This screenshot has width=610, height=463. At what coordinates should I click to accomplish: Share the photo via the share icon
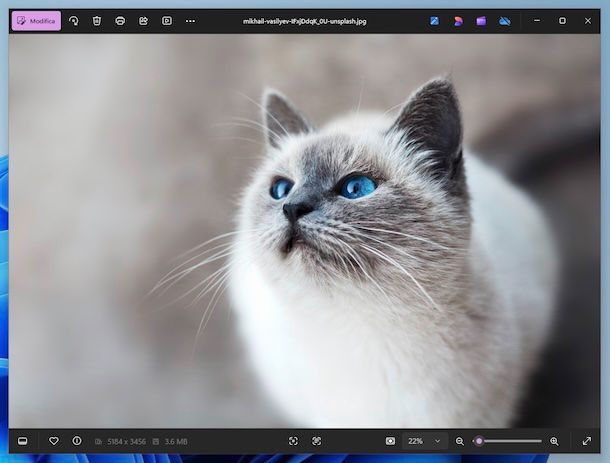click(x=143, y=21)
